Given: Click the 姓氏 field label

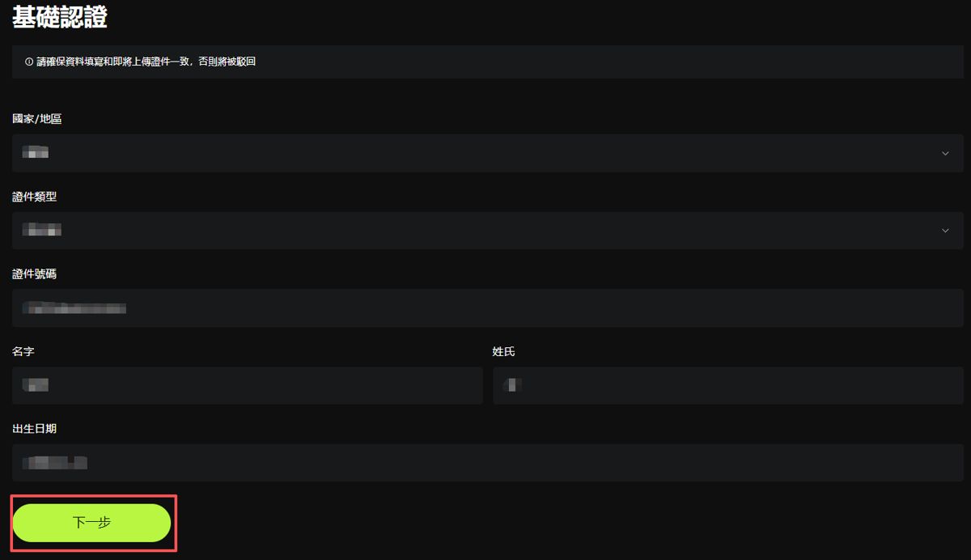Looking at the screenshot, I should pyautogui.click(x=503, y=351).
